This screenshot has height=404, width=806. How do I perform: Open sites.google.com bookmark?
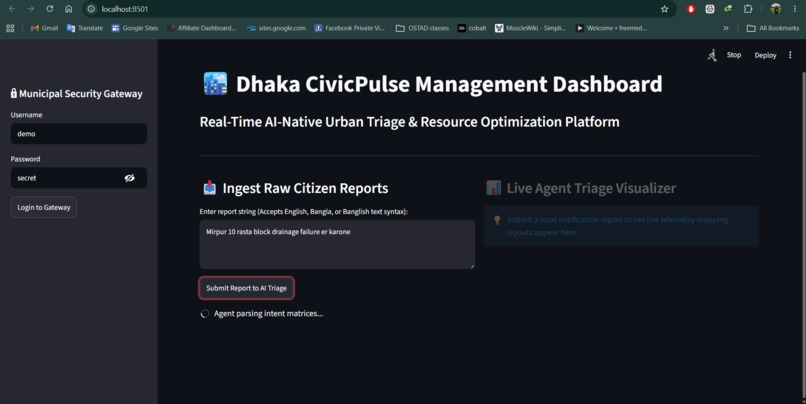(x=276, y=28)
